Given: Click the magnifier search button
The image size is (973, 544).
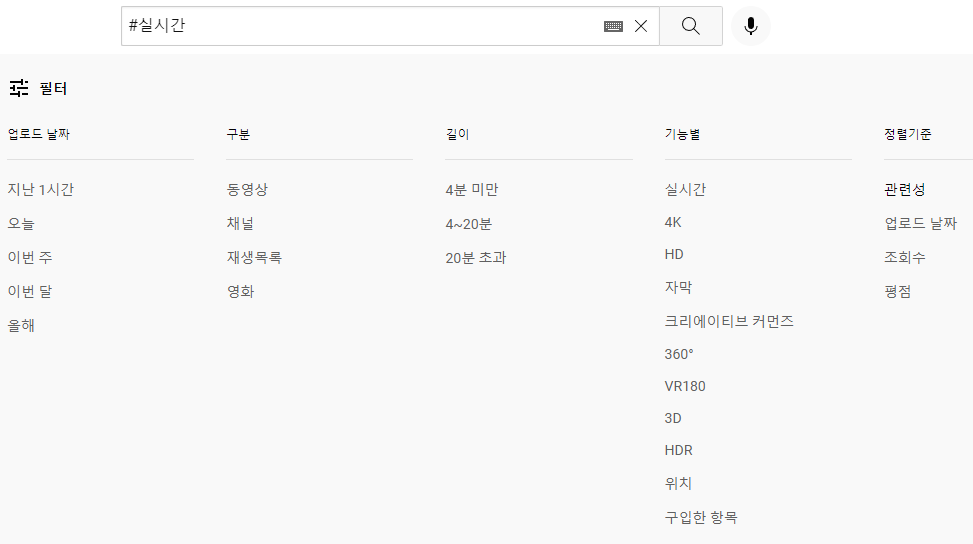Looking at the screenshot, I should coord(691,26).
